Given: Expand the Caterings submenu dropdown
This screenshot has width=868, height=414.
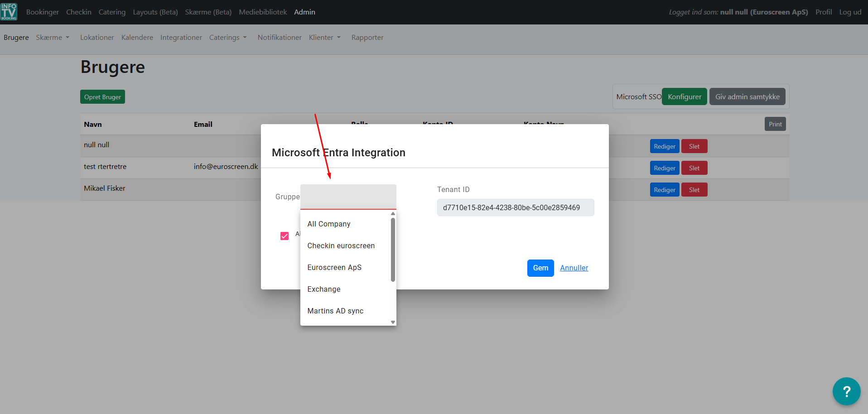Looking at the screenshot, I should point(228,37).
